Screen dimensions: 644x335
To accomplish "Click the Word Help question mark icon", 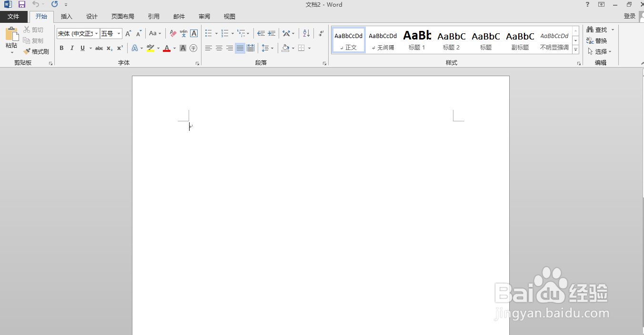I will pyautogui.click(x=587, y=4).
